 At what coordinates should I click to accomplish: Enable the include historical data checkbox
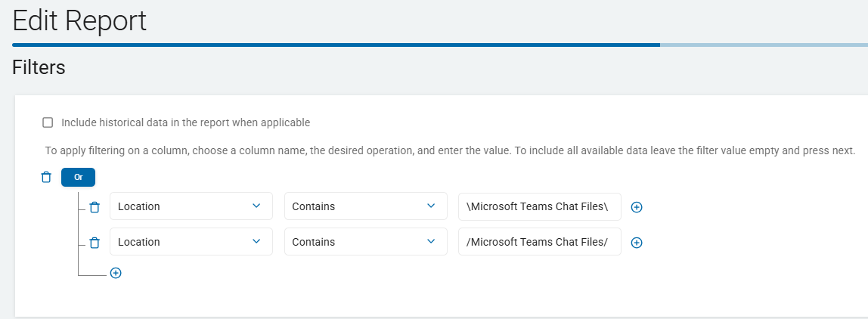[48, 122]
